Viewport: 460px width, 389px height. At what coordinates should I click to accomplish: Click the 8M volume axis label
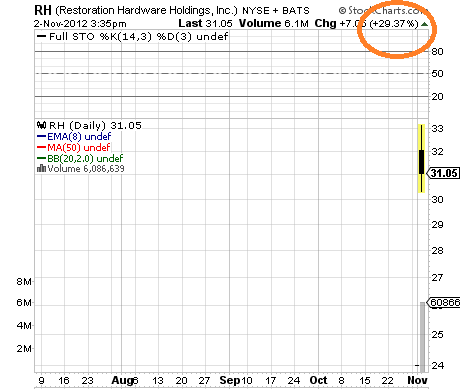24,282
